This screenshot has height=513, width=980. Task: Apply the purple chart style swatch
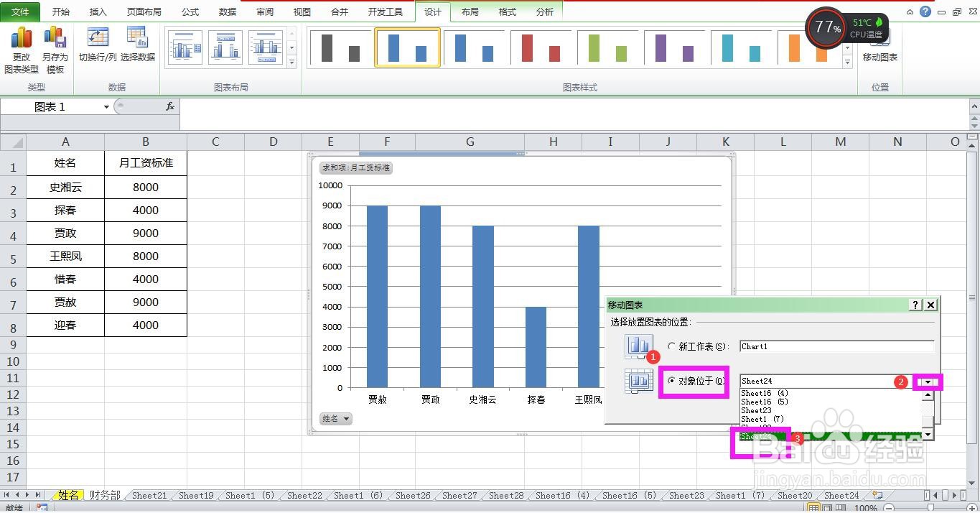(674, 48)
